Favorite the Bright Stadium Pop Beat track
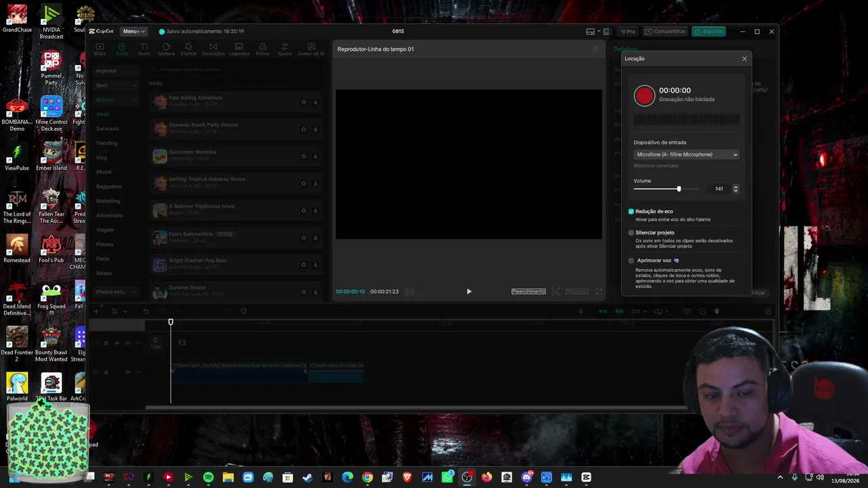 [304, 264]
